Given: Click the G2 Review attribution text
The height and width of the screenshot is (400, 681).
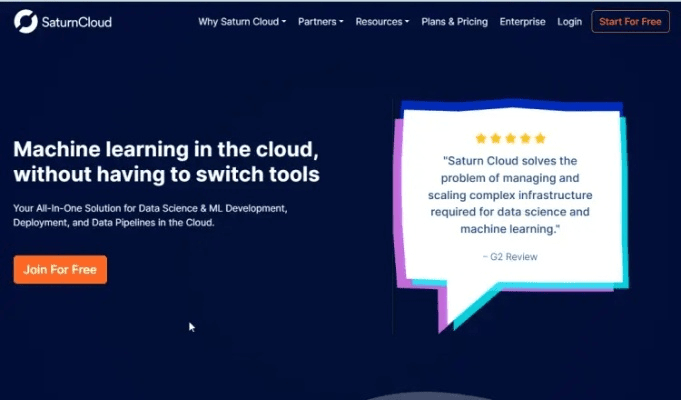Looking at the screenshot, I should (x=510, y=257).
